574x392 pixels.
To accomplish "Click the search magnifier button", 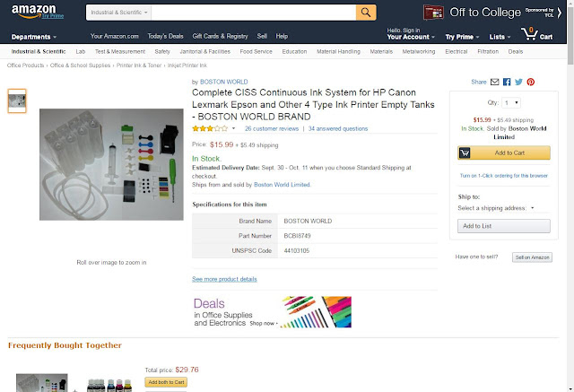I will point(366,13).
